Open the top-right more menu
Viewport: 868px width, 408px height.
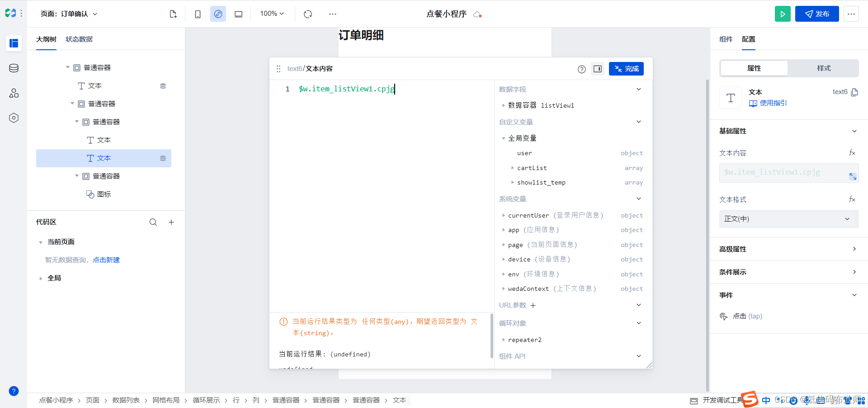(851, 14)
